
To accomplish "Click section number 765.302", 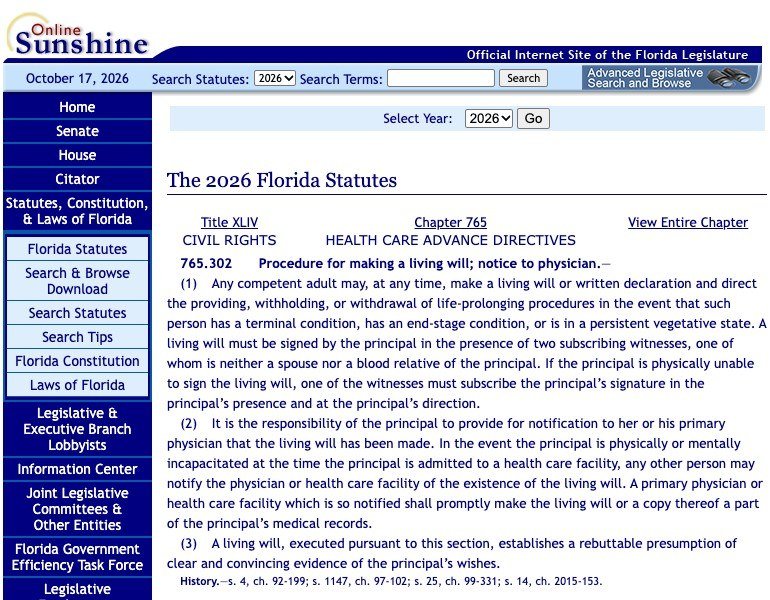I will point(206,264).
